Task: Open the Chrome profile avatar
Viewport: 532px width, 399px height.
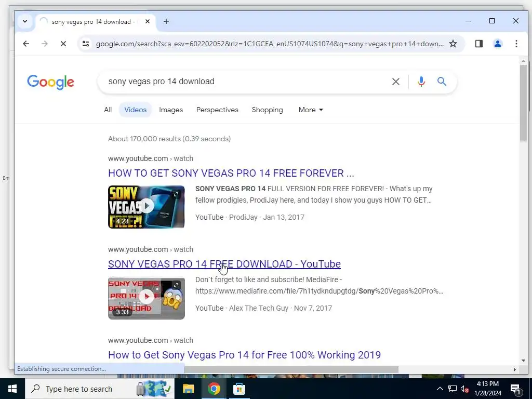Action: click(x=497, y=44)
